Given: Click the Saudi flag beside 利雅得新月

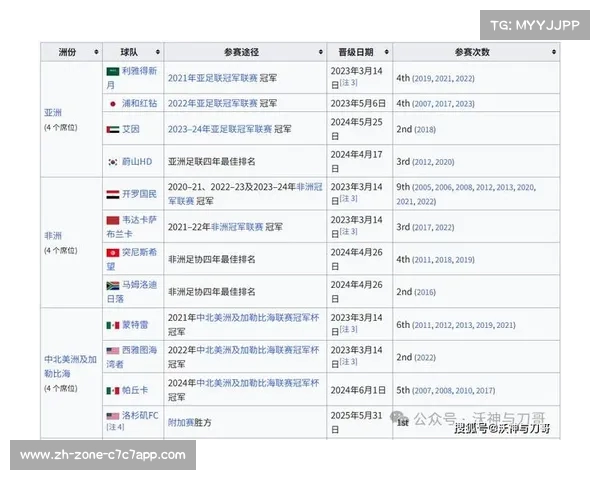Looking at the screenshot, I should point(113,72).
